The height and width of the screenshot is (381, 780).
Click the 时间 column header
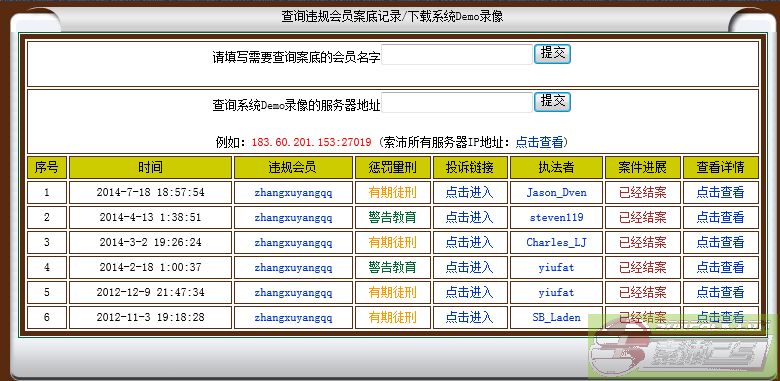(x=150, y=168)
